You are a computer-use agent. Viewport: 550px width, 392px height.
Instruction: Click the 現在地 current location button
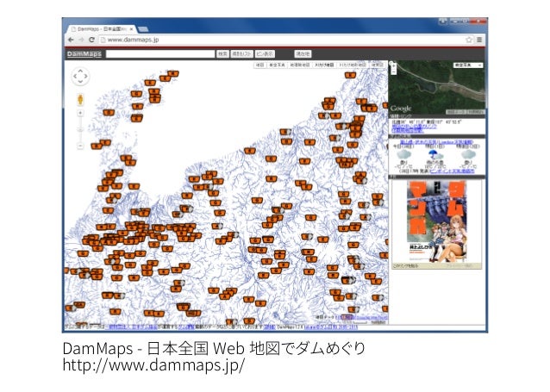303,53
